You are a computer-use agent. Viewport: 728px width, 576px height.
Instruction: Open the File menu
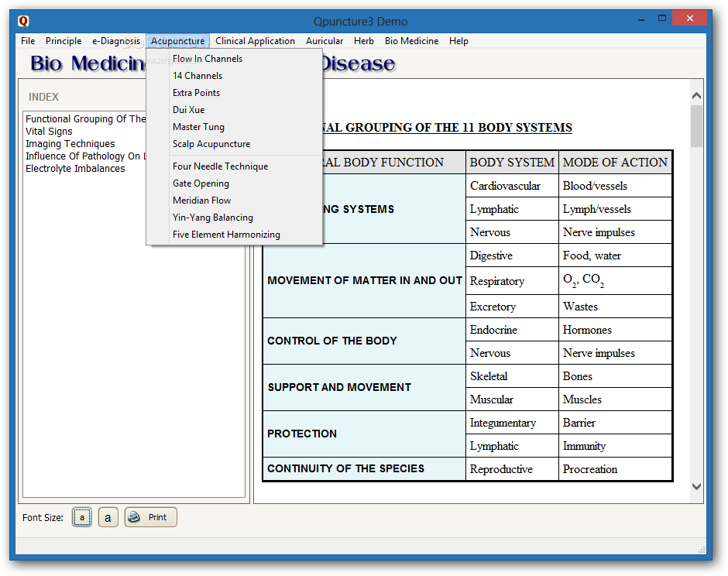tap(28, 41)
